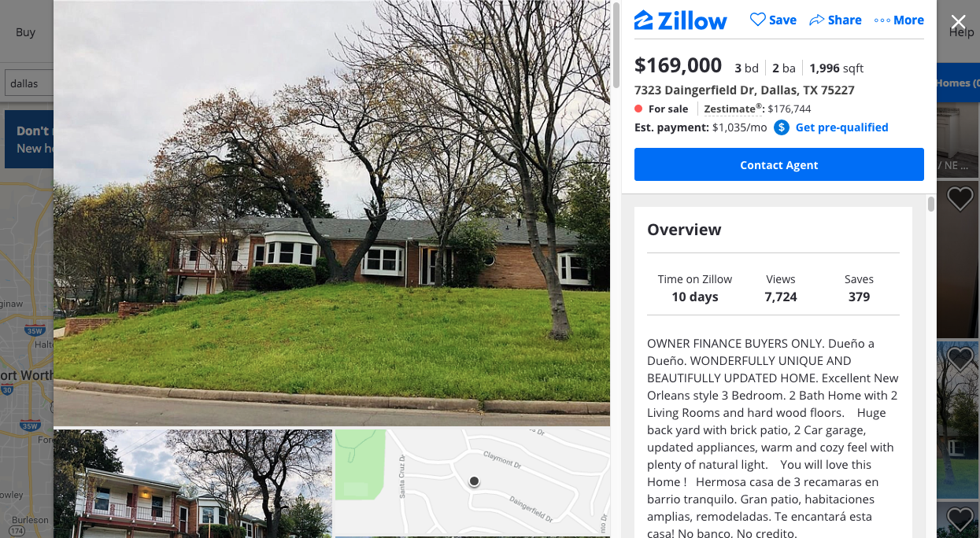The image size is (980, 538).
Task: Favorite the bottom background listing heart
Action: coord(960,519)
